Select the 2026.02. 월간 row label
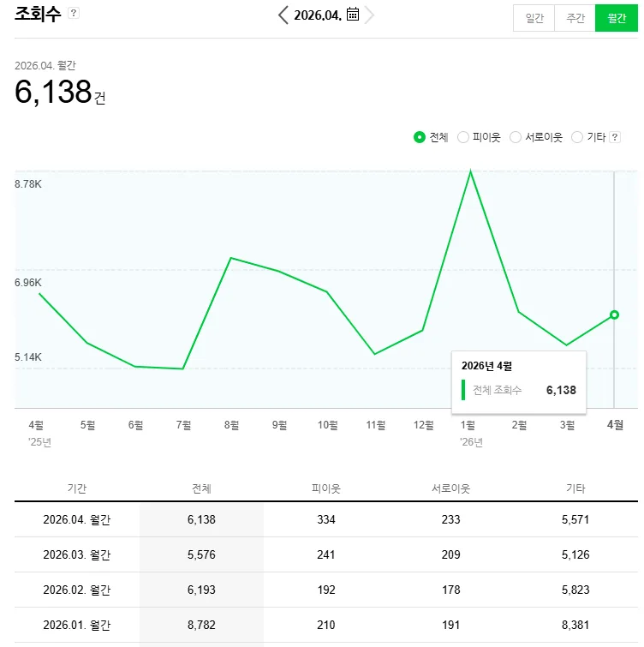This screenshot has height=647, width=644. (x=77, y=590)
